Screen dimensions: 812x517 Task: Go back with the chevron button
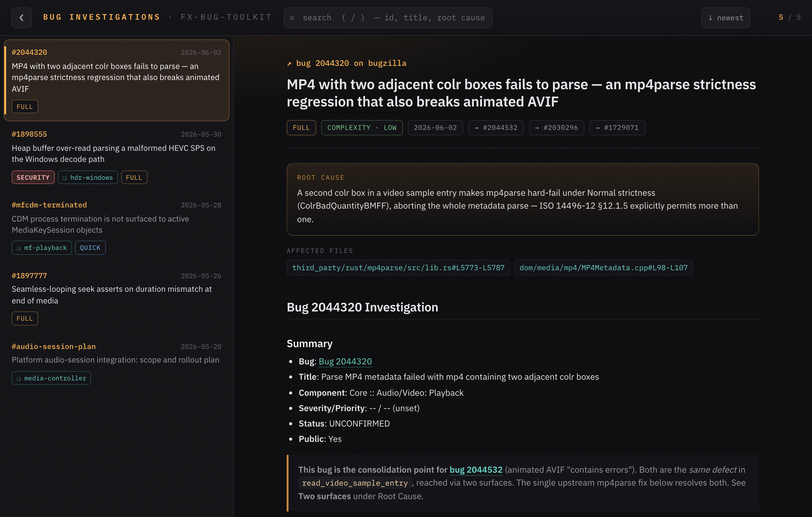click(21, 18)
